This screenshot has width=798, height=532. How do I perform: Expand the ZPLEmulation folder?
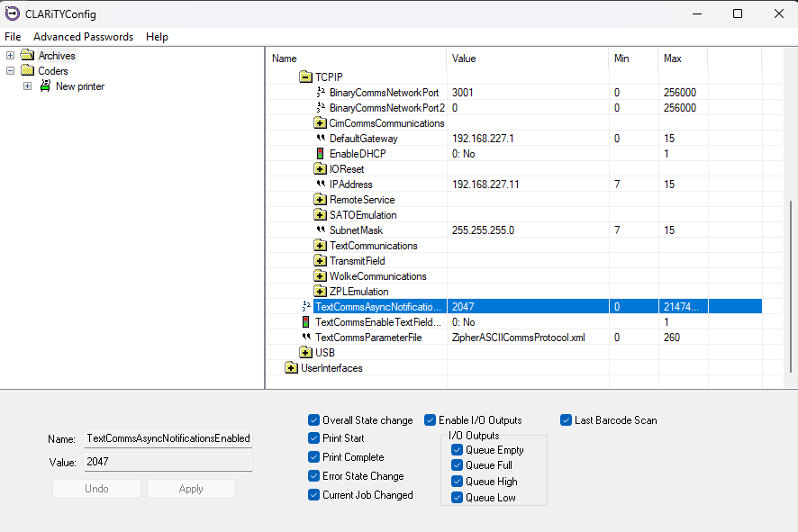pos(320,292)
